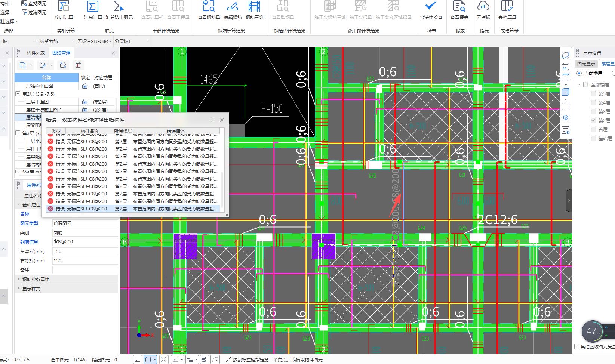Image resolution: width=615 pixels, height=364 pixels.
Task: Select the 编辑钢筋 edit rebar tool
Action: (x=233, y=7)
